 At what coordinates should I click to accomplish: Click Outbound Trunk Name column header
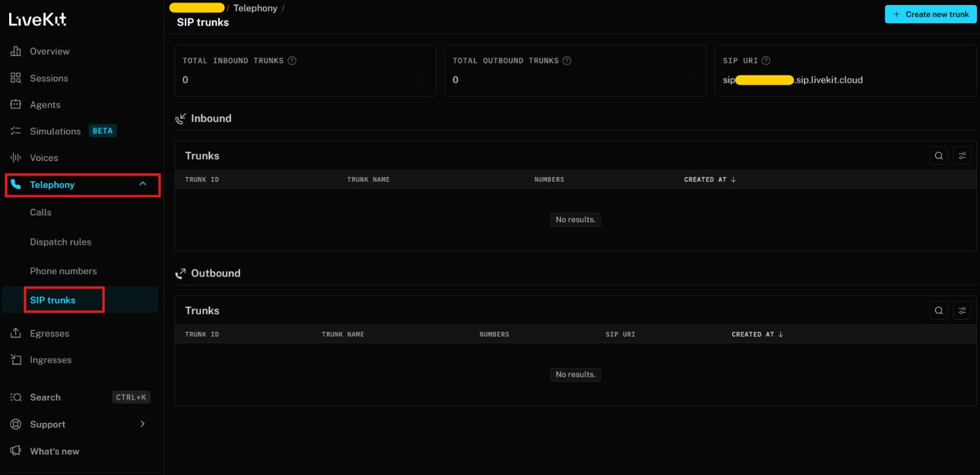coord(343,334)
